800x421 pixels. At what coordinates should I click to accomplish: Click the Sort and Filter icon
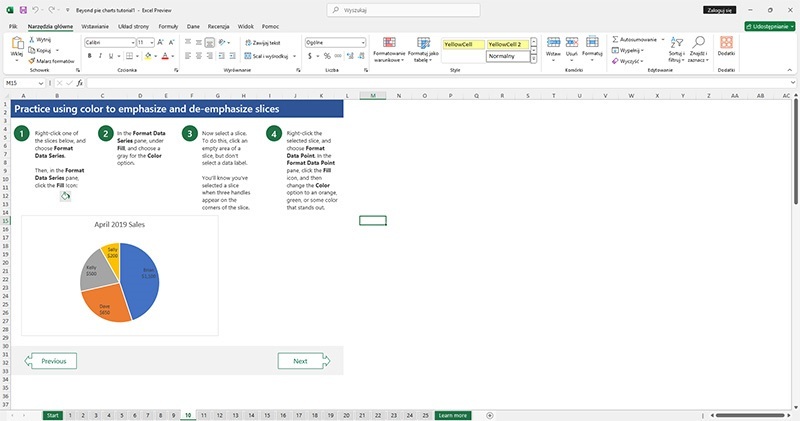point(677,42)
